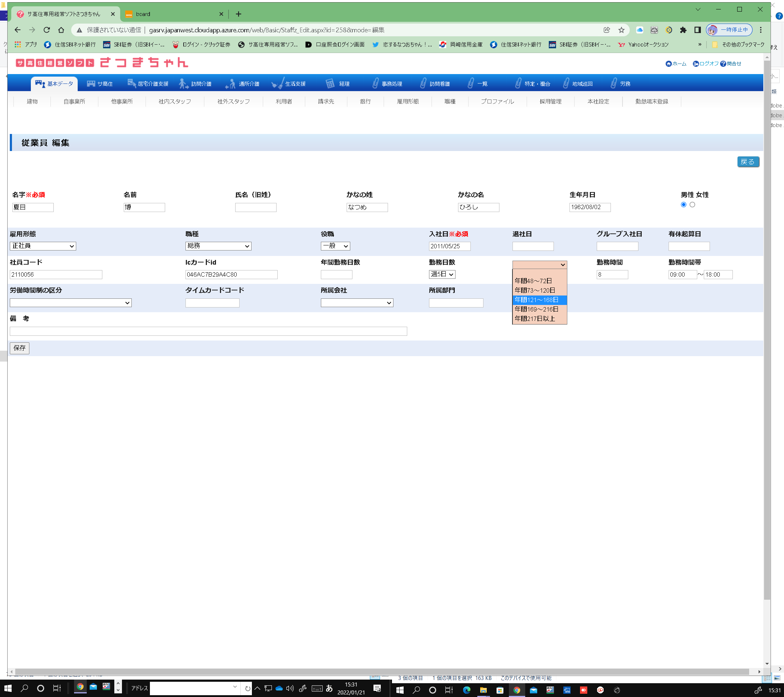
Task: Click the 戻る back button
Action: point(748,162)
